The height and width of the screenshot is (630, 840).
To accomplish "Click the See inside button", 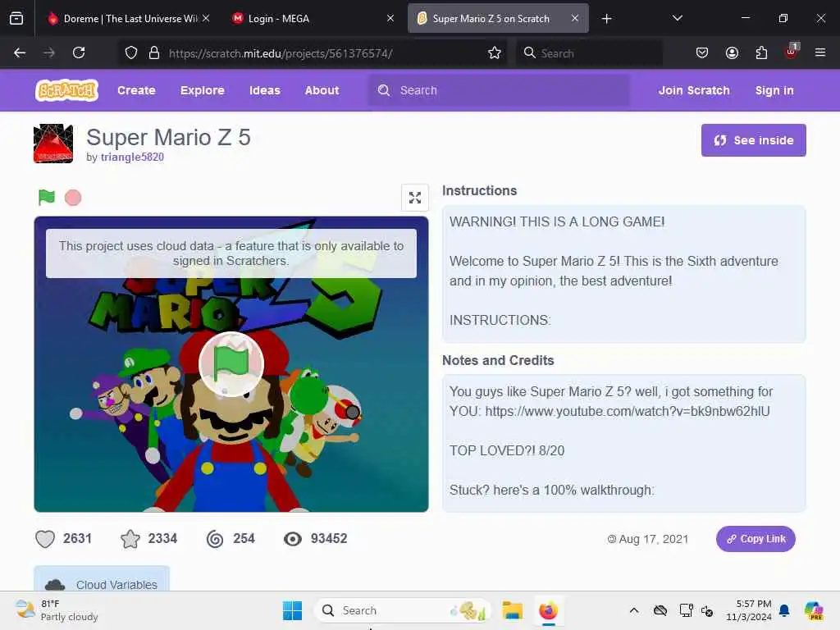I will coord(754,140).
